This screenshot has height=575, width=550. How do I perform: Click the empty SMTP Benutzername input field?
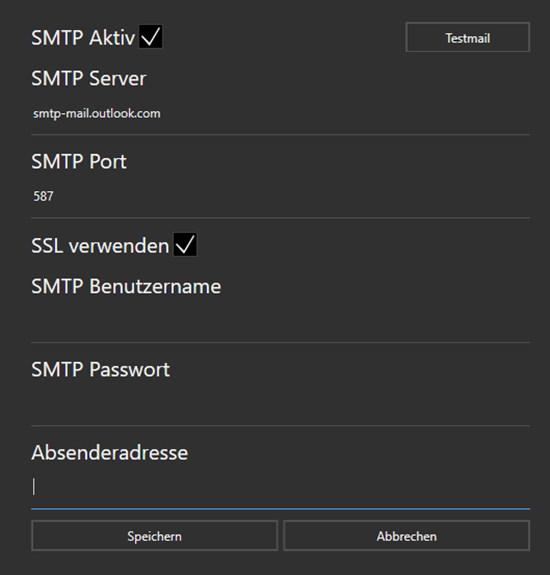point(280,322)
